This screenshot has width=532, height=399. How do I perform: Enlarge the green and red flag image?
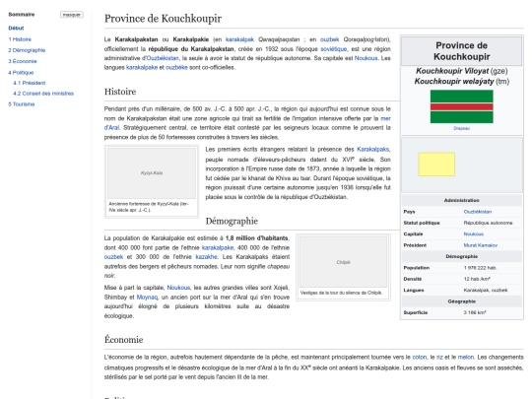click(461, 106)
